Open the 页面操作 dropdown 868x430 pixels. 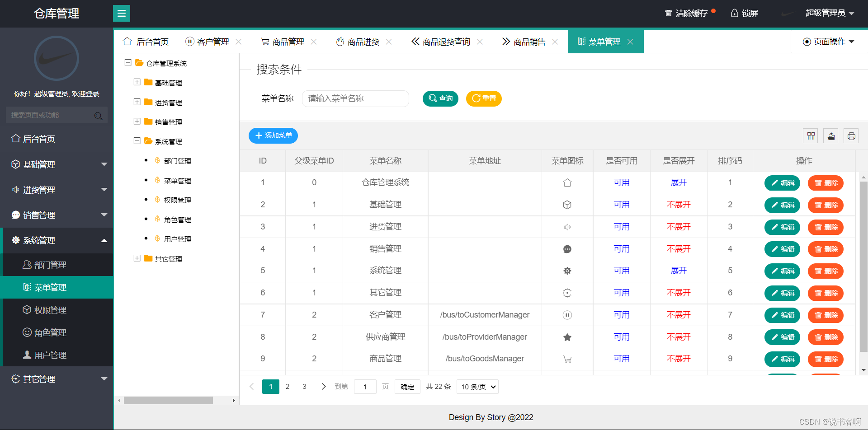point(829,42)
